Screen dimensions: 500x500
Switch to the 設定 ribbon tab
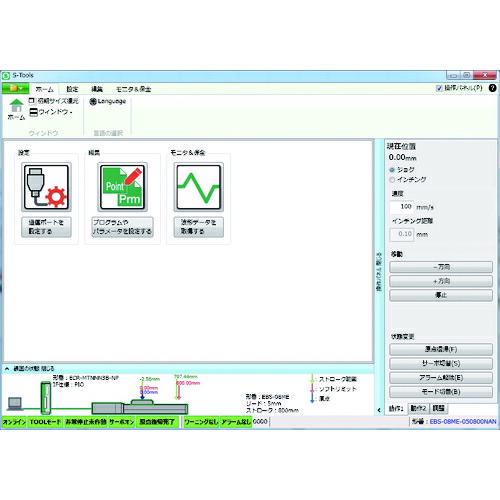72,89
